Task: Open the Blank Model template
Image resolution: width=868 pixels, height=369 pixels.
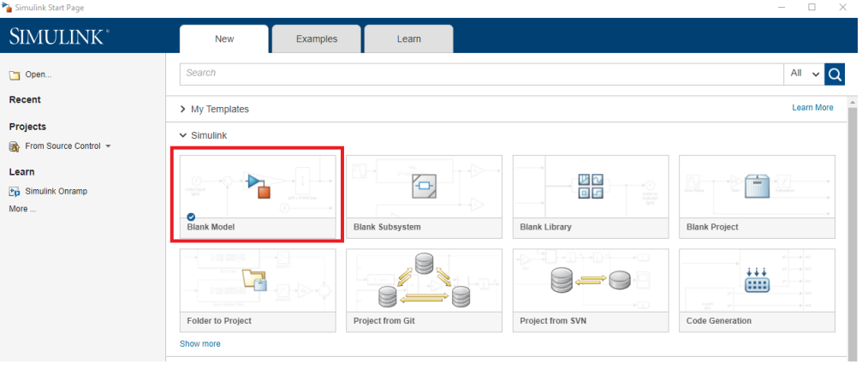Action: (258, 197)
